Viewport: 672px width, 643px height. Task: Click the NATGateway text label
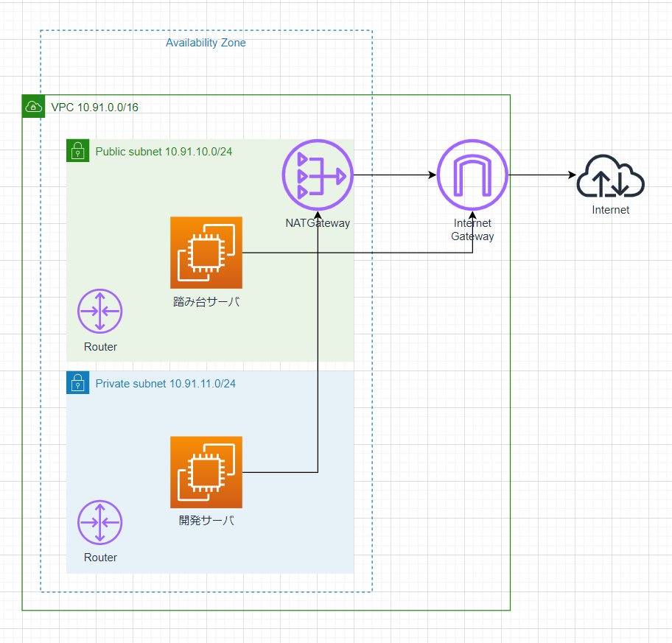318,222
